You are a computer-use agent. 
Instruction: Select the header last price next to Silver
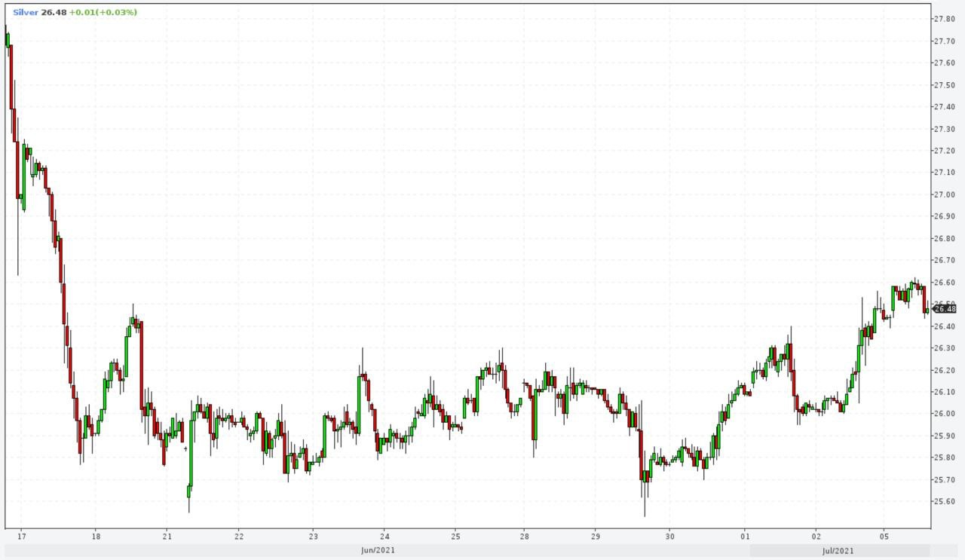click(54, 13)
